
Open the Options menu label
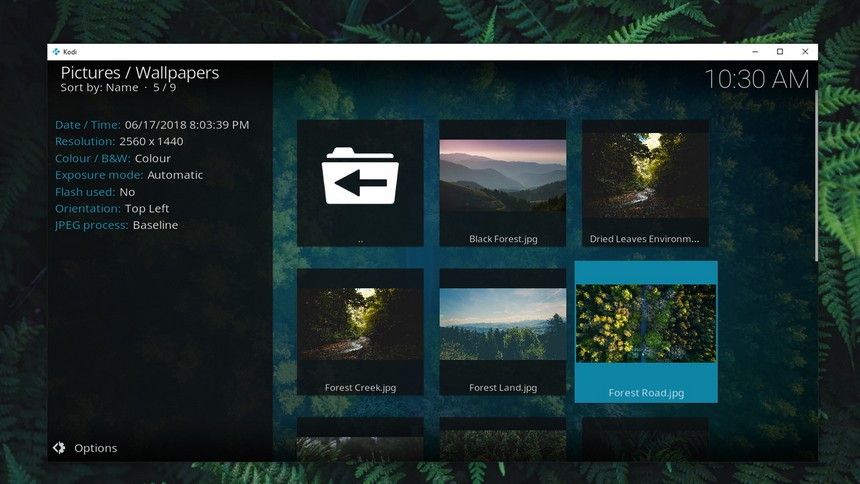[96, 448]
